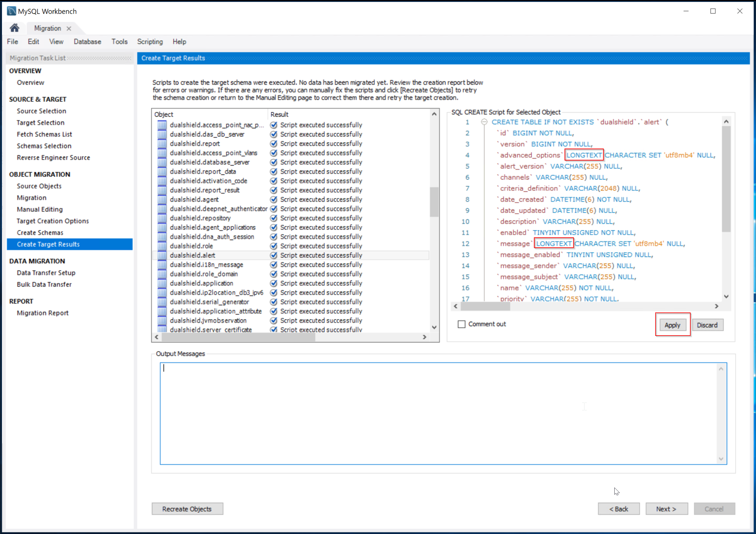Image resolution: width=756 pixels, height=534 pixels.
Task: Click table icon beside dualshield.role
Action: pyautogui.click(x=162, y=246)
